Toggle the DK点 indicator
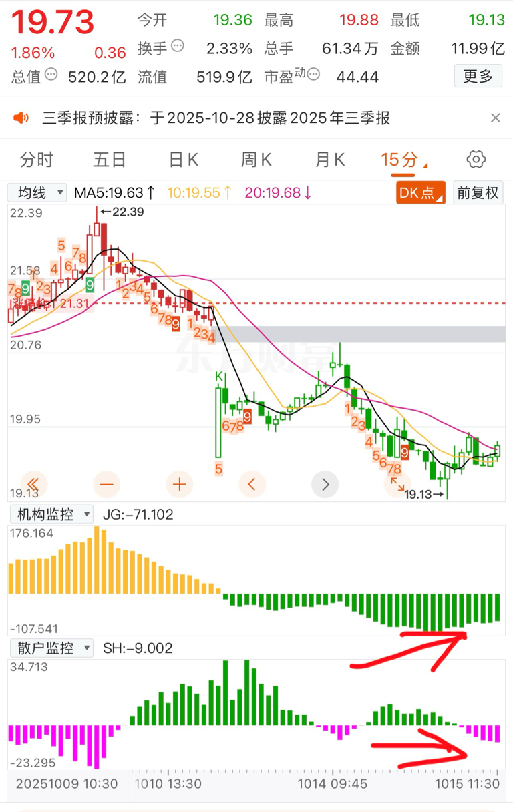Screen dimensions: 513x812 click(420, 193)
